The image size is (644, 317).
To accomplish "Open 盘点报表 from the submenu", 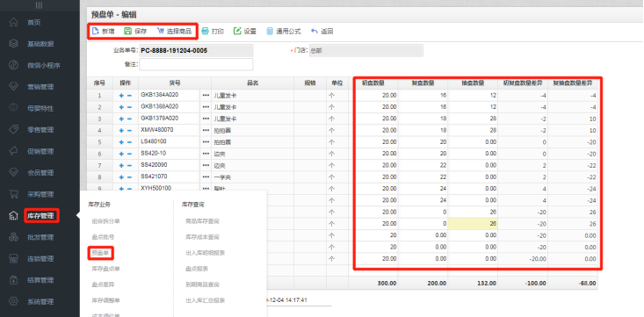I will [x=196, y=269].
